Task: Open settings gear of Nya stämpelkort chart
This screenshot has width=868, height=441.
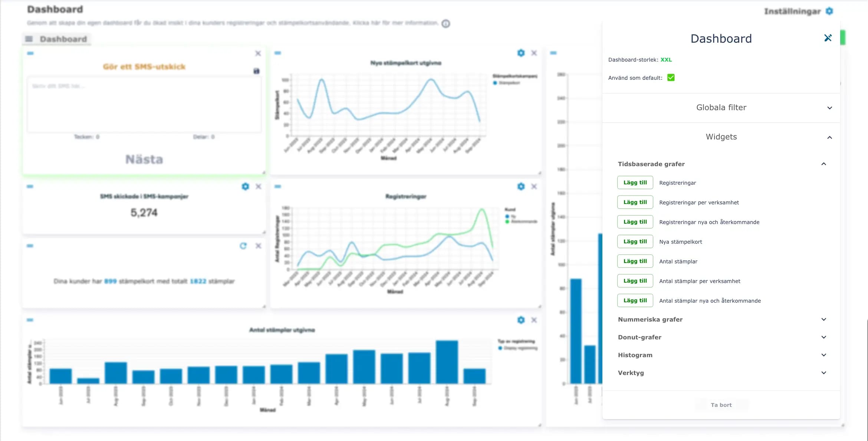Action: (x=521, y=53)
